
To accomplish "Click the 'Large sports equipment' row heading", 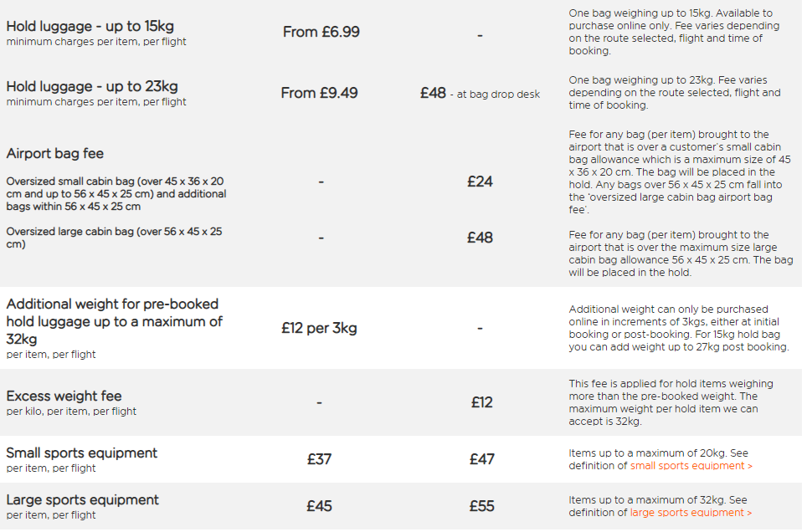I will coord(82,499).
